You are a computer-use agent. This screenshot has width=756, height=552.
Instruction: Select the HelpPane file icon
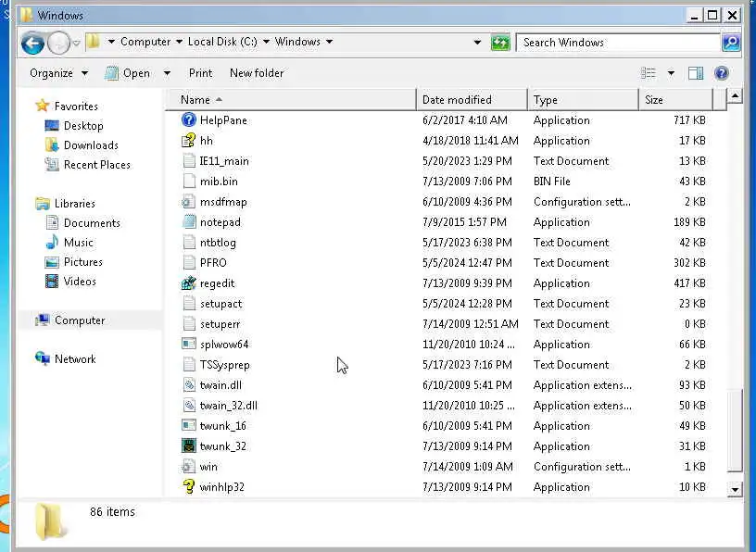point(188,119)
